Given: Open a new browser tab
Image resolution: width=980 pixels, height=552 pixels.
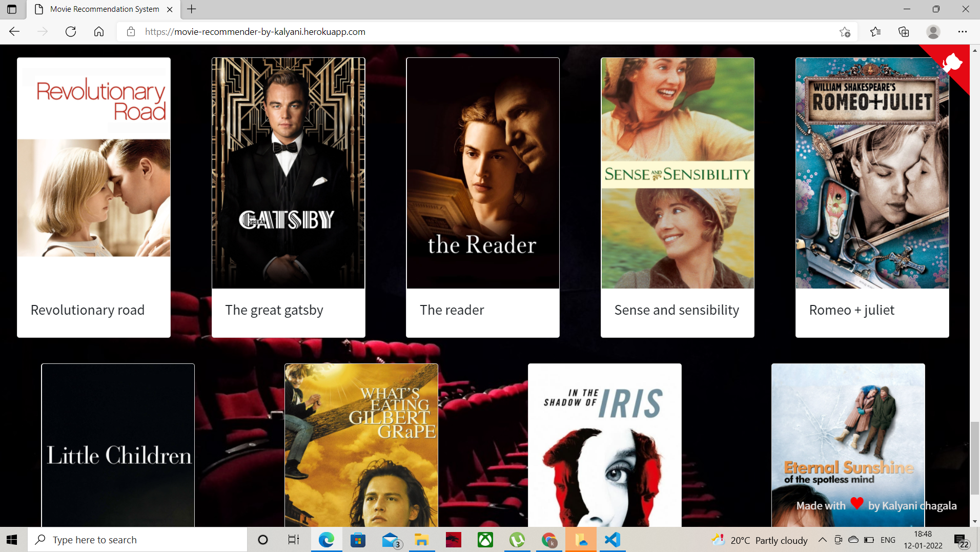Looking at the screenshot, I should pyautogui.click(x=191, y=9).
